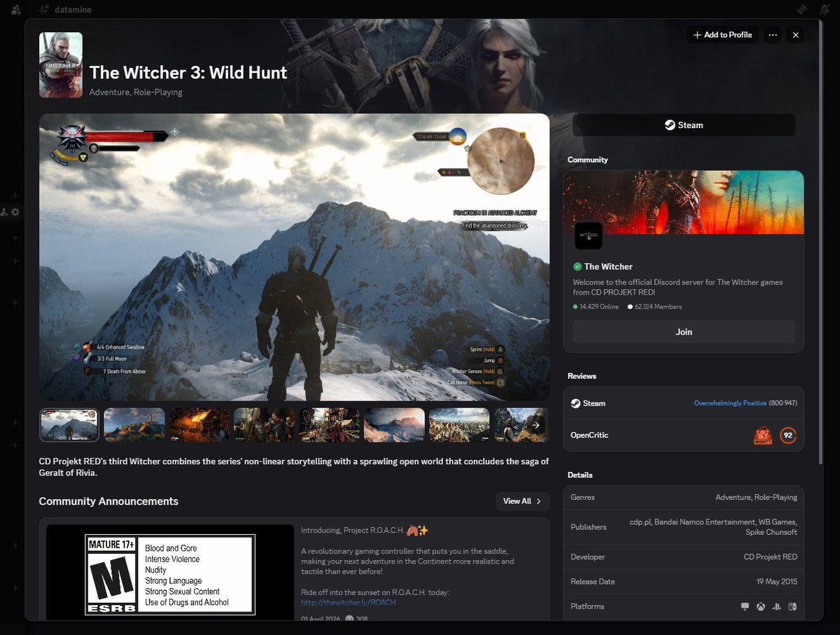
Task: Select the snowy mountain Geralt thumbnail
Action: coord(69,425)
